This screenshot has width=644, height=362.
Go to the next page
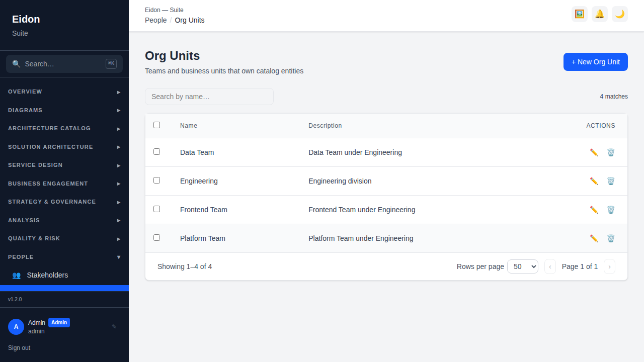pyautogui.click(x=609, y=266)
